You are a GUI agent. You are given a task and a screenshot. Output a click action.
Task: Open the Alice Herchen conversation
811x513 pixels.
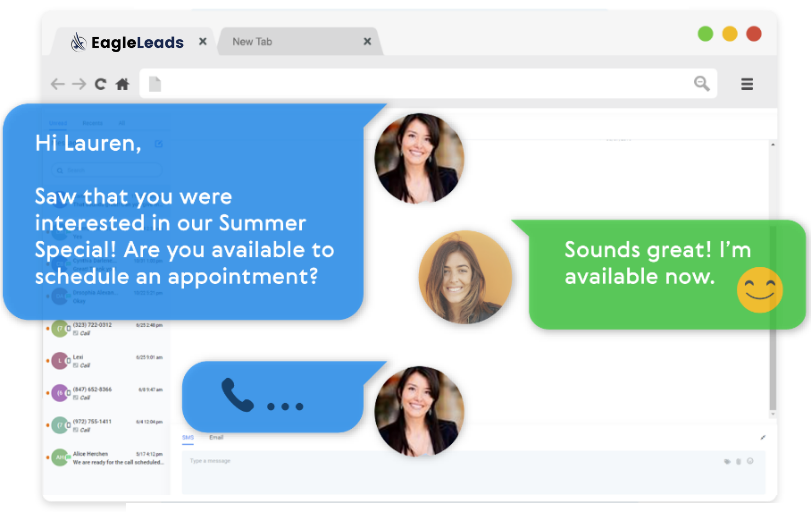pyautogui.click(x=106, y=458)
